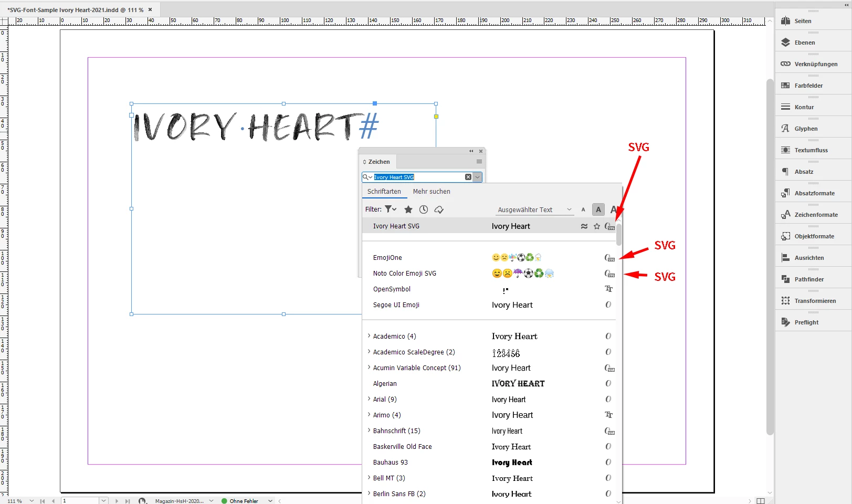Choose the Baskerville Old Face font
This screenshot has width=852, height=504.
[x=488, y=447]
